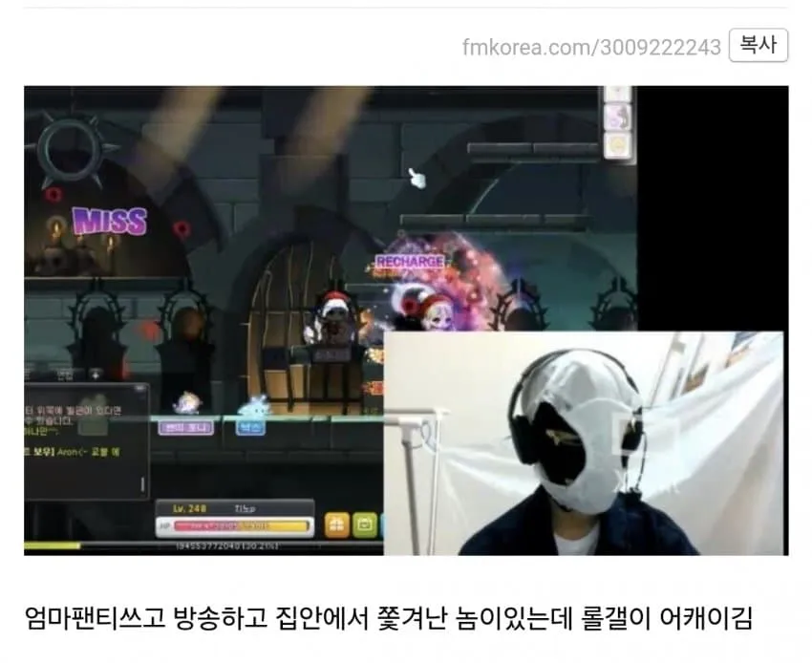Click the RECHARGE skill text
Viewport: 812px width, 663px height.
pyautogui.click(x=410, y=262)
